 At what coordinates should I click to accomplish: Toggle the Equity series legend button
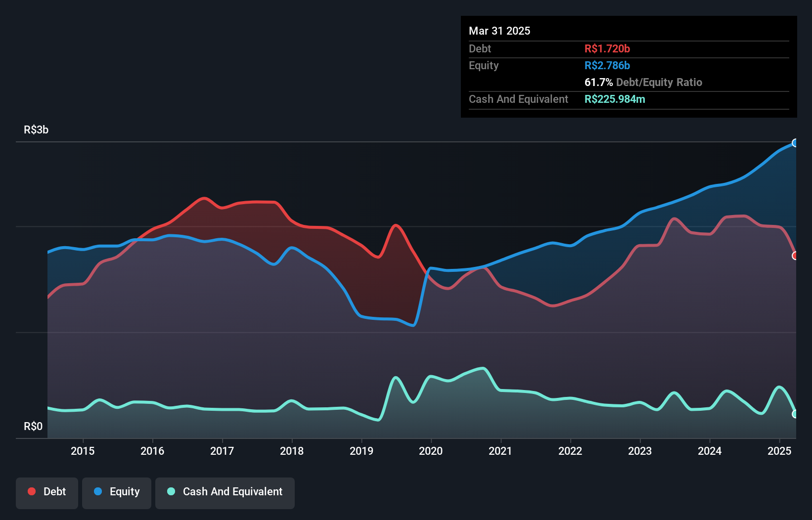click(x=117, y=492)
